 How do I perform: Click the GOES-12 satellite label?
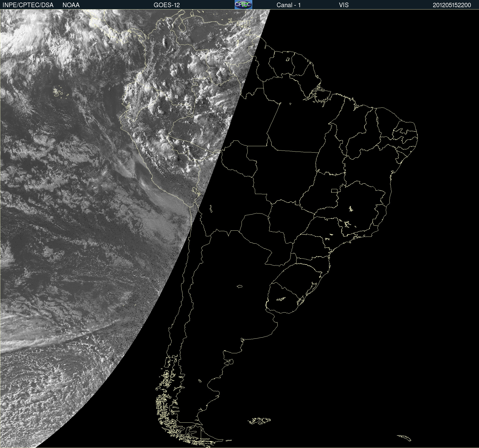167,5
